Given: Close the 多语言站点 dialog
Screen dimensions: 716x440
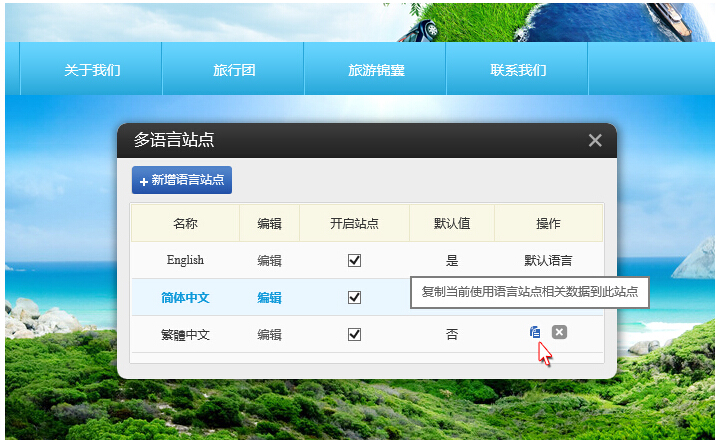Looking at the screenshot, I should click(x=595, y=140).
